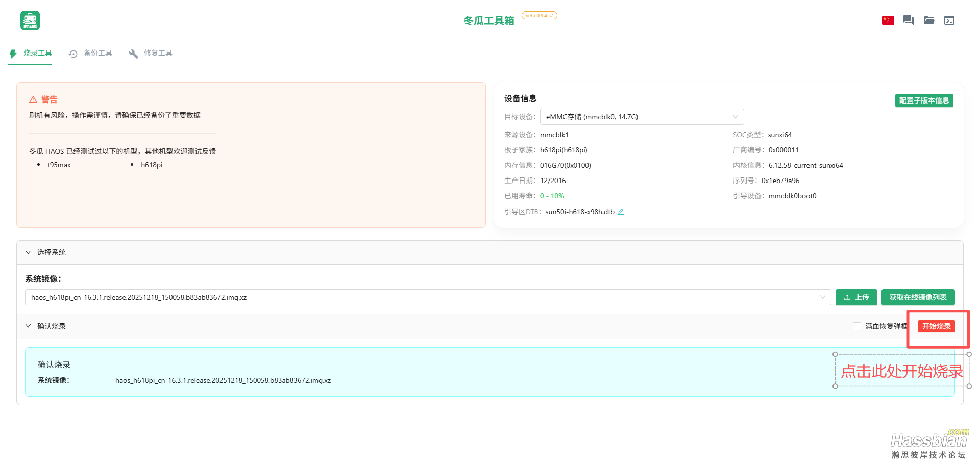Switch language using the Chinese flag icon
The height and width of the screenshot is (464, 980).
(888, 20)
